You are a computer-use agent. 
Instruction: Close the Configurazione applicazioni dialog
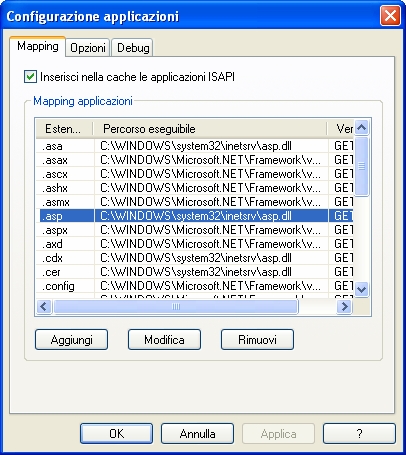(390, 16)
